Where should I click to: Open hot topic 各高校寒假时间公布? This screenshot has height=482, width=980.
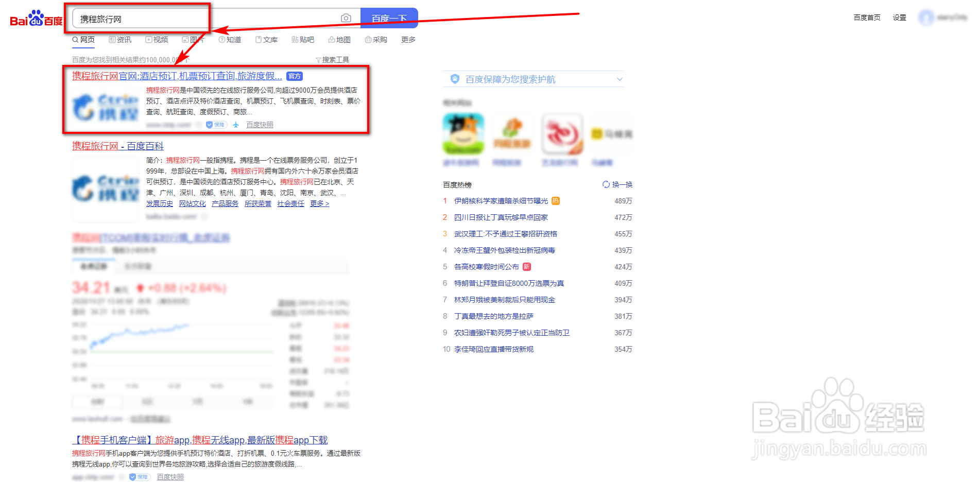(487, 267)
